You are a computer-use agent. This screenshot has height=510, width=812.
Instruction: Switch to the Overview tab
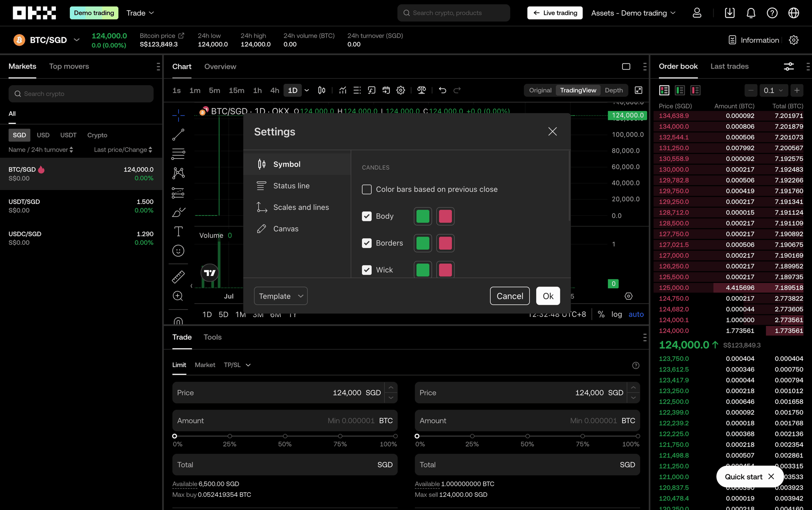click(x=220, y=66)
